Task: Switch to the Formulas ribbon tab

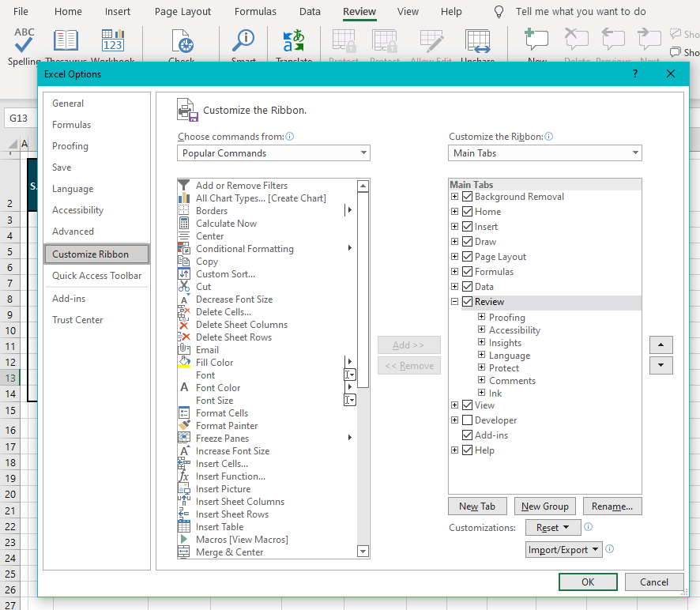Action: click(x=254, y=11)
